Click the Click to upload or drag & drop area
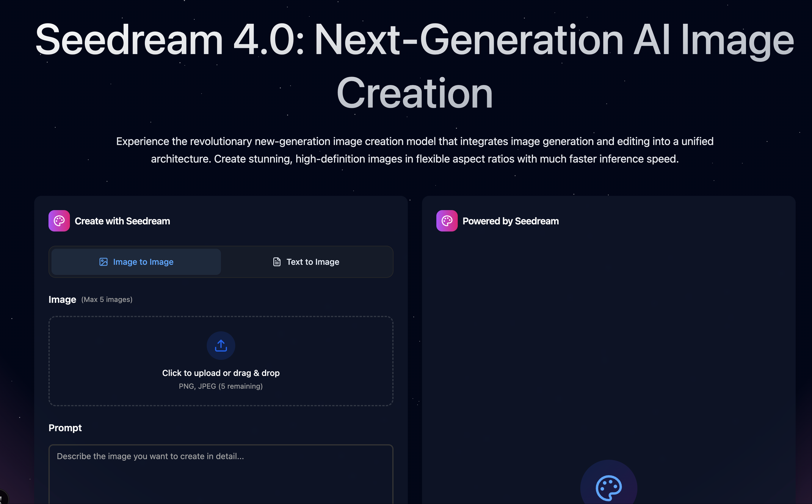The image size is (812, 504). 221,373
